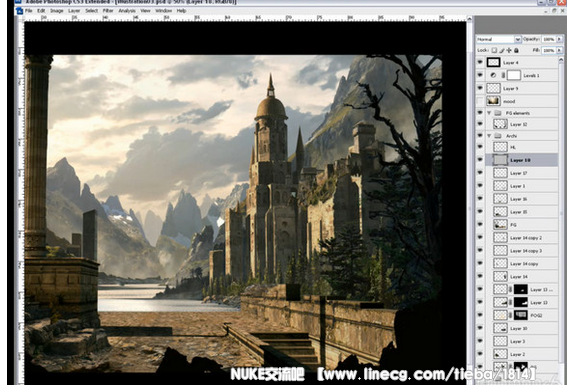The image size is (571, 391).
Task: Collapse the Archi group triangle
Action: coord(489,136)
